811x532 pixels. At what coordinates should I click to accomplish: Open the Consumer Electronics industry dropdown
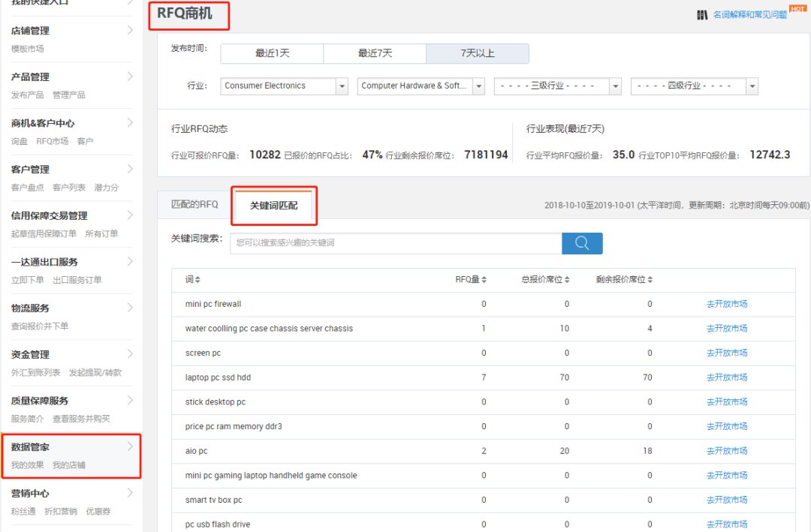pyautogui.click(x=342, y=86)
